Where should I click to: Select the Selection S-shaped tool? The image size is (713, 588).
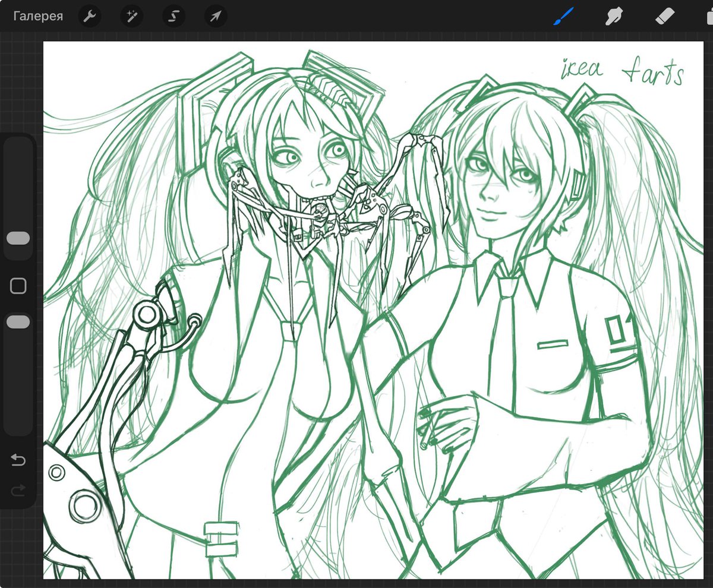click(173, 16)
